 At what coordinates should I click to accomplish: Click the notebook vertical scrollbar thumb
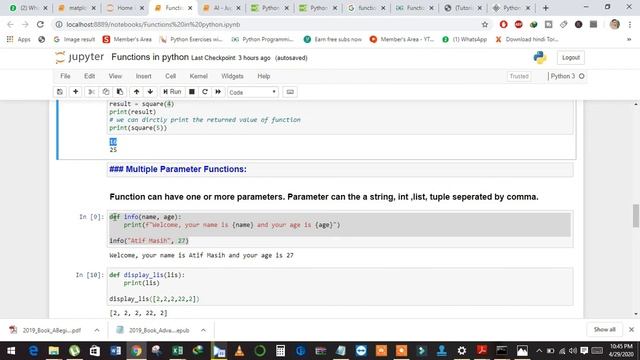636,216
